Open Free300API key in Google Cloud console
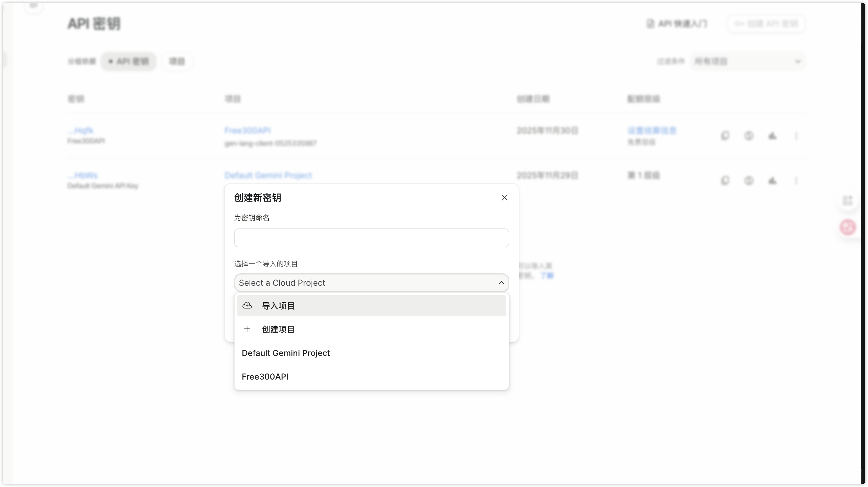Viewport: 868px width, 487px height. click(773, 136)
